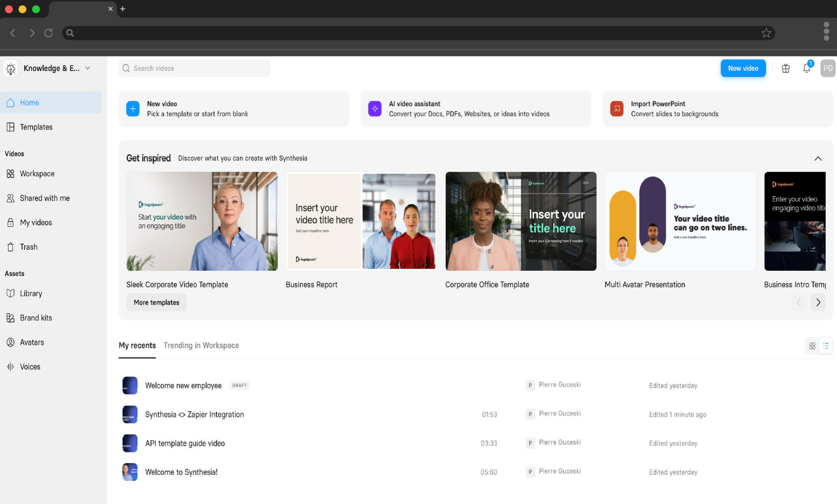Click the blue plus New video icon
The image size is (837, 504).
[133, 109]
